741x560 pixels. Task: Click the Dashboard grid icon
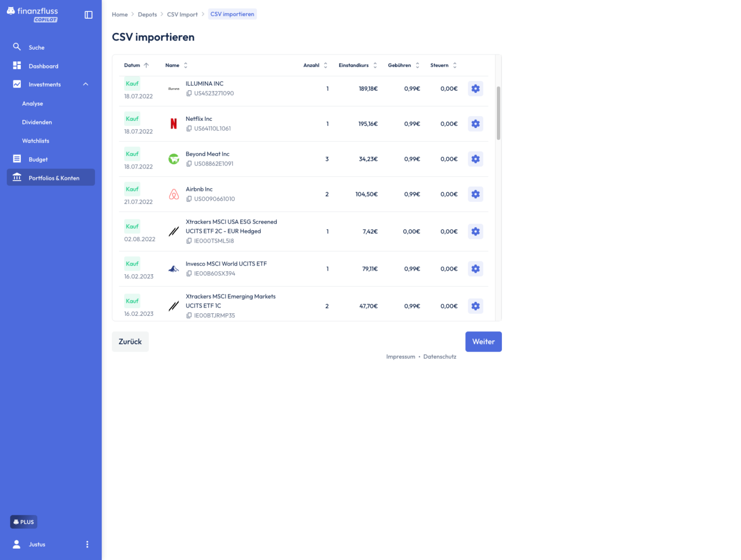(17, 65)
